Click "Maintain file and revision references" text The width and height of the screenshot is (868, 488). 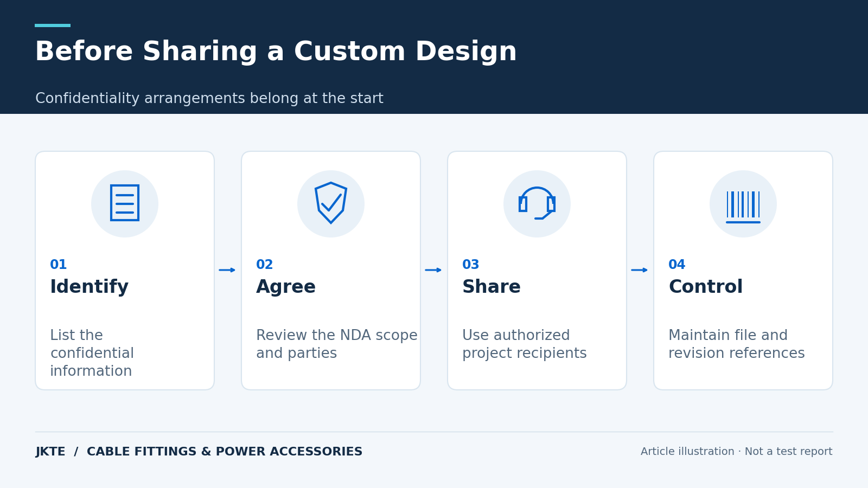click(x=737, y=344)
